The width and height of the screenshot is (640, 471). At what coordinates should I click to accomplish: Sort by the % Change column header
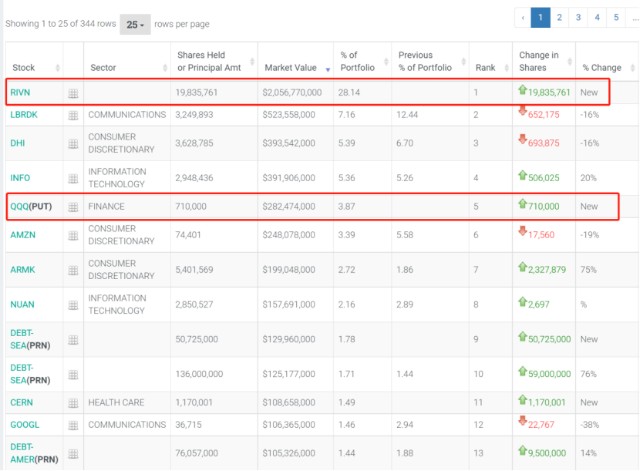pos(607,61)
